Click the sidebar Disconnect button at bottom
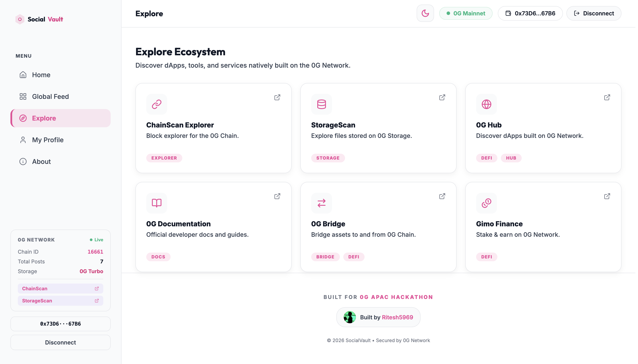 pos(60,342)
